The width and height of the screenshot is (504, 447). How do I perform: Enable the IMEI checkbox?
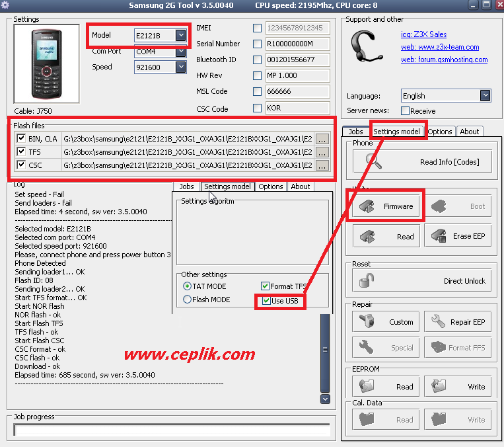click(x=257, y=28)
